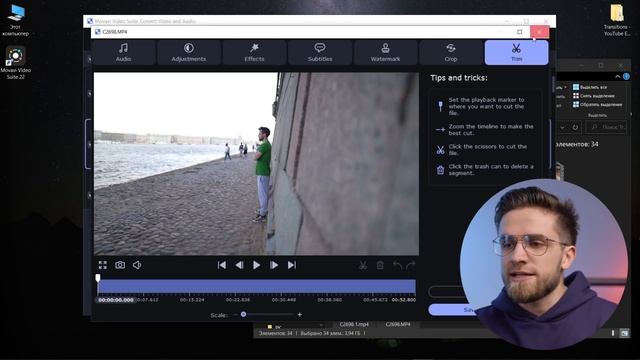Undo the last action arrow

click(x=397, y=265)
